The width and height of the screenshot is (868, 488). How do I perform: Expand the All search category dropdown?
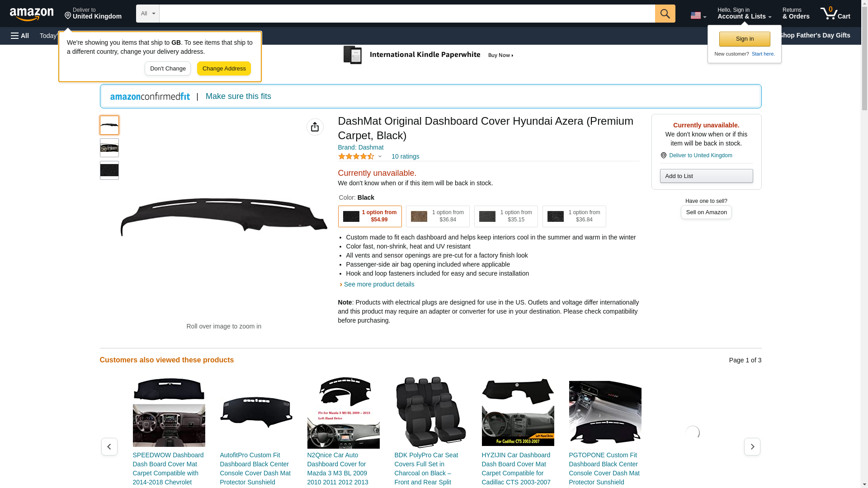(147, 14)
